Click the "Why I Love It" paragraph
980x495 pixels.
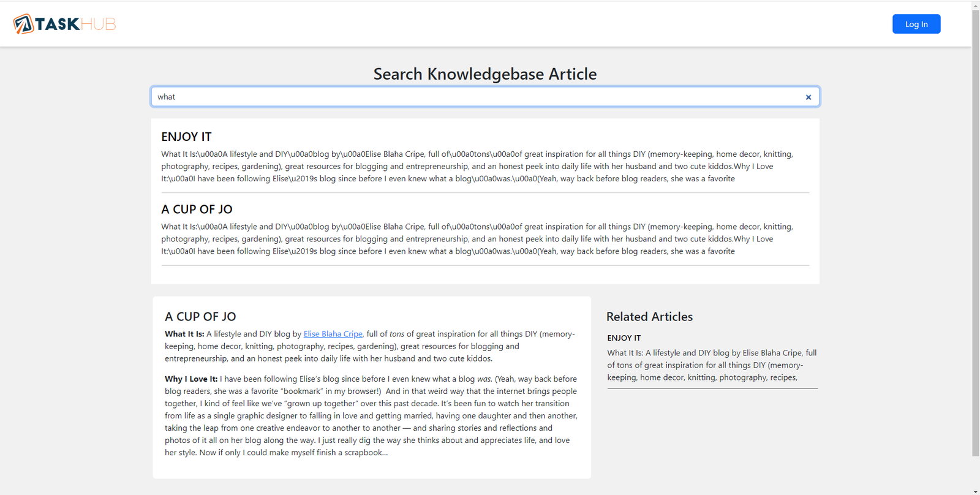pyautogui.click(x=371, y=416)
